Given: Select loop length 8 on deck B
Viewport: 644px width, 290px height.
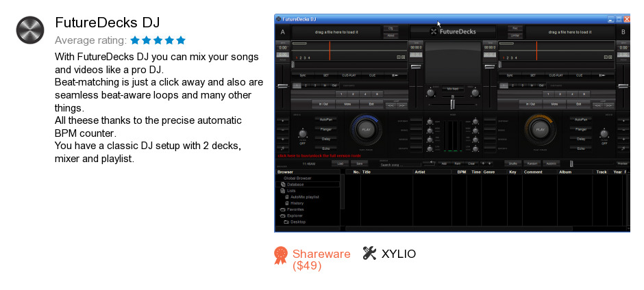Looking at the screenshot, I should [x=584, y=94].
